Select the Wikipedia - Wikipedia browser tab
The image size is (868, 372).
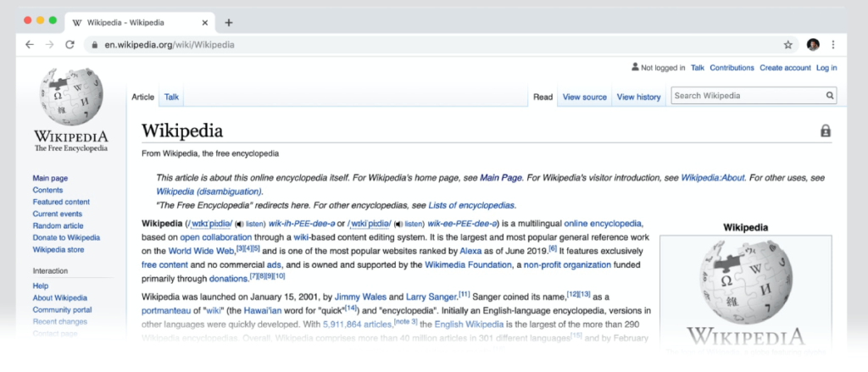click(x=141, y=23)
